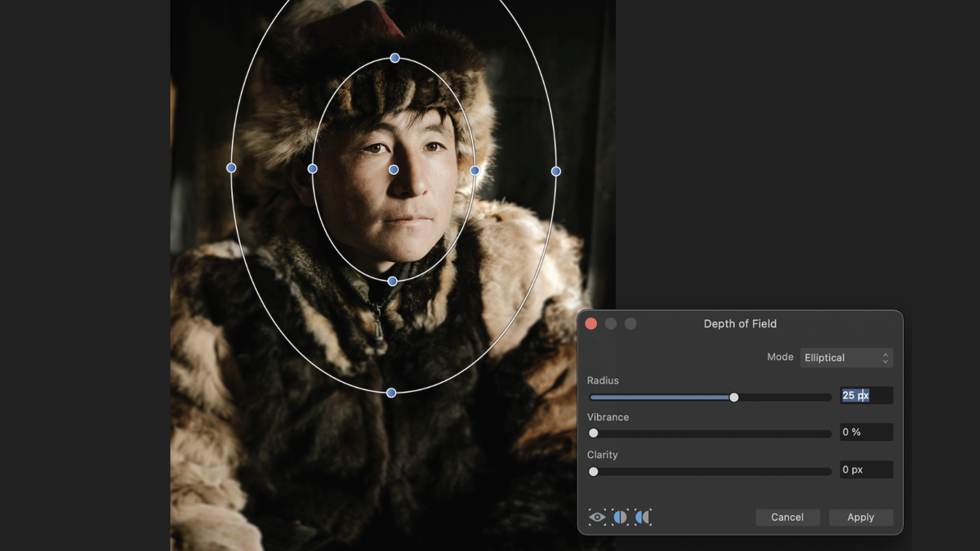Click the Radius slider handle

coord(733,397)
